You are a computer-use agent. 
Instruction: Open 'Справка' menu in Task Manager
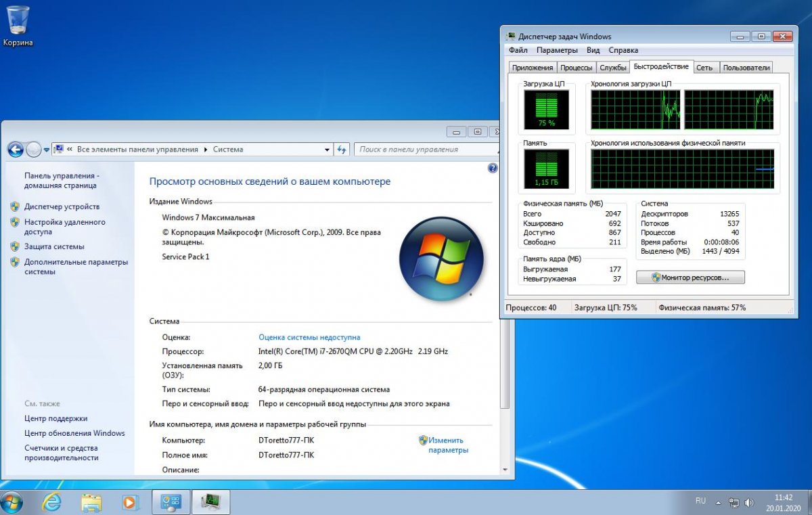(623, 50)
